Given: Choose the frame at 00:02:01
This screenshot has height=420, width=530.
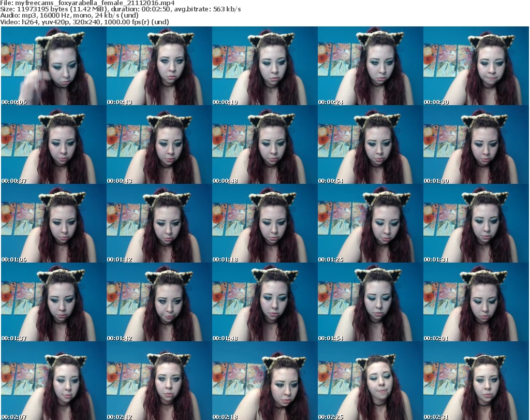Looking at the screenshot, I should [476, 302].
